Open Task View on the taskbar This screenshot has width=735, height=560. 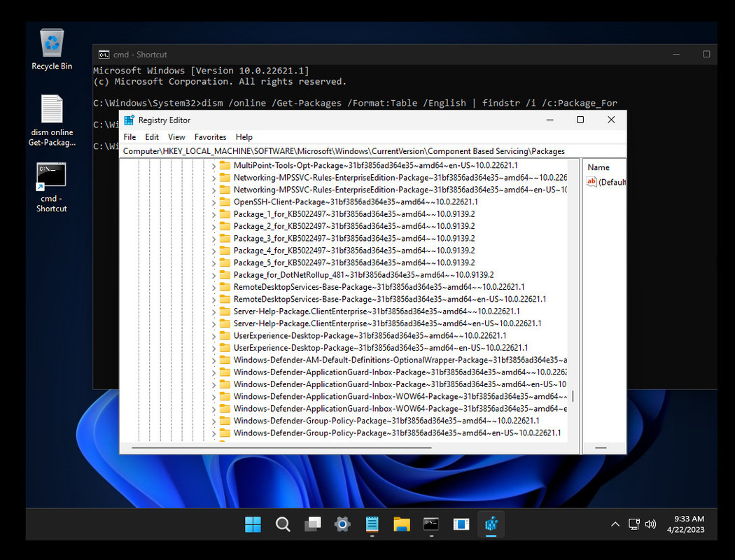[313, 524]
